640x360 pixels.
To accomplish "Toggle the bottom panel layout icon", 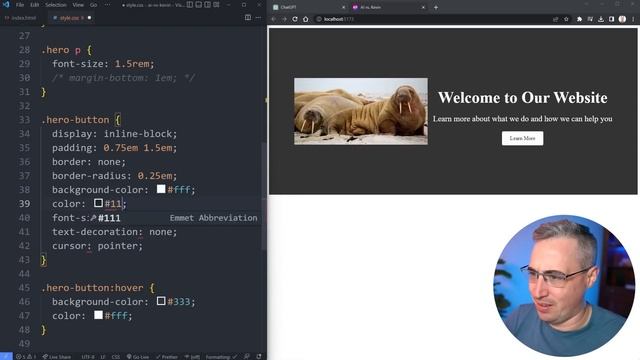I will 199,5.
